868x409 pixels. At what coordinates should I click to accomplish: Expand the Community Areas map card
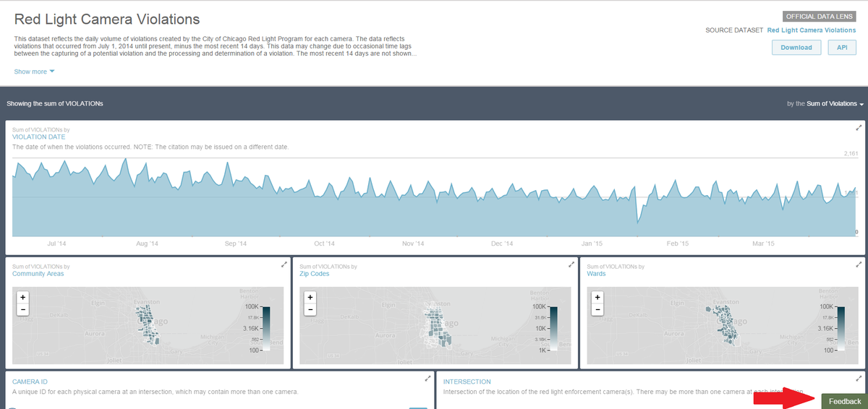(284, 264)
